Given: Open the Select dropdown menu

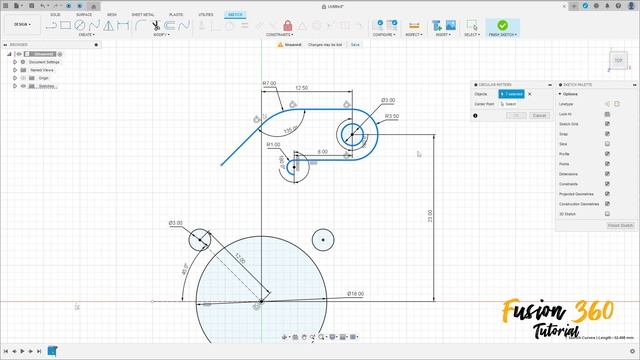Looking at the screenshot, I should click(472, 35).
